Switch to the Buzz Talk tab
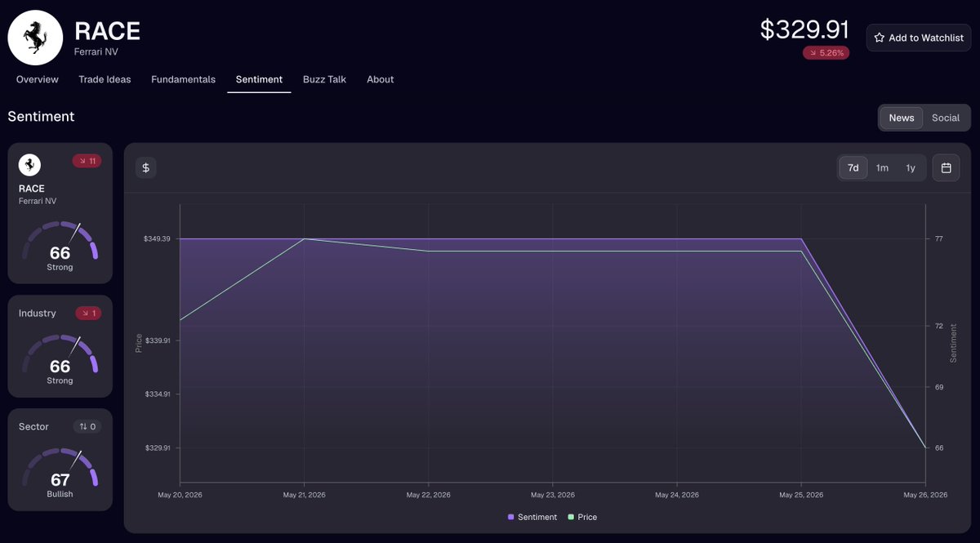The width and height of the screenshot is (980, 543). point(324,79)
